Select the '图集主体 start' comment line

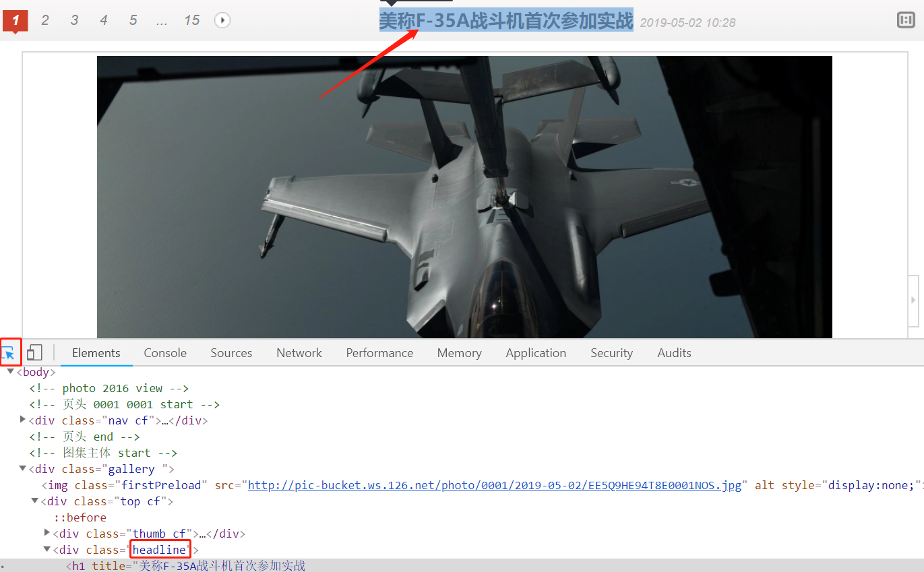103,453
